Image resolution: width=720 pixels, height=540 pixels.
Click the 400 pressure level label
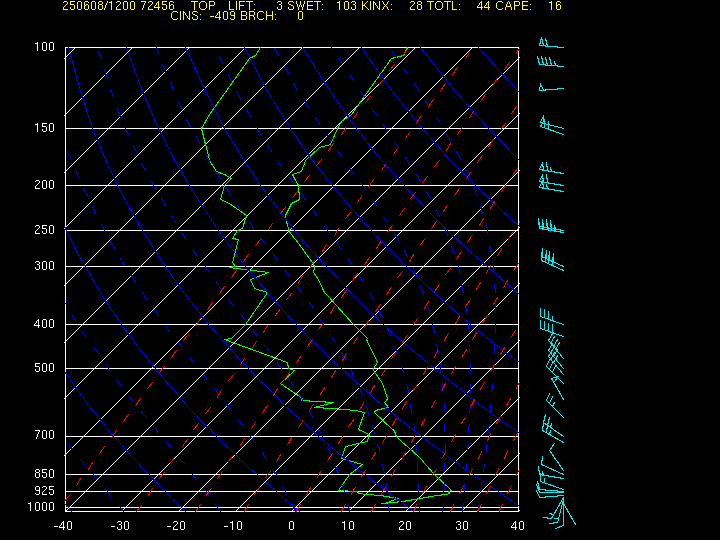(45, 324)
